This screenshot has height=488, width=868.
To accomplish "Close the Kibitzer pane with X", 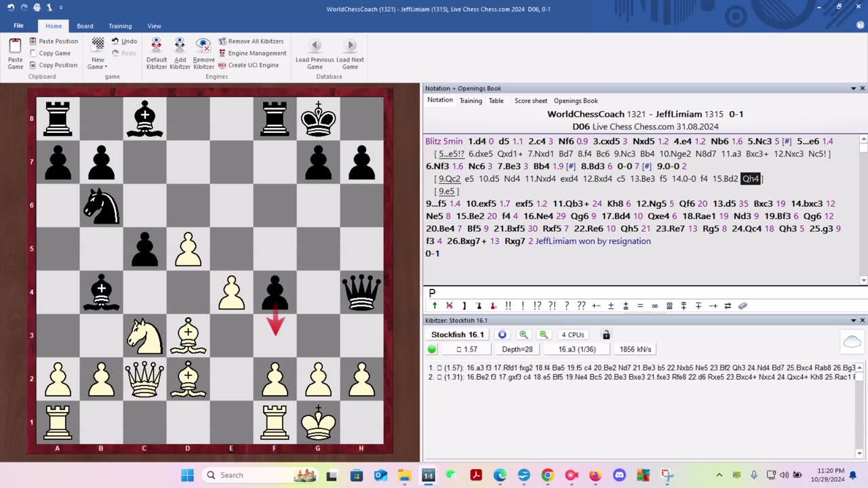I will pyautogui.click(x=863, y=320).
